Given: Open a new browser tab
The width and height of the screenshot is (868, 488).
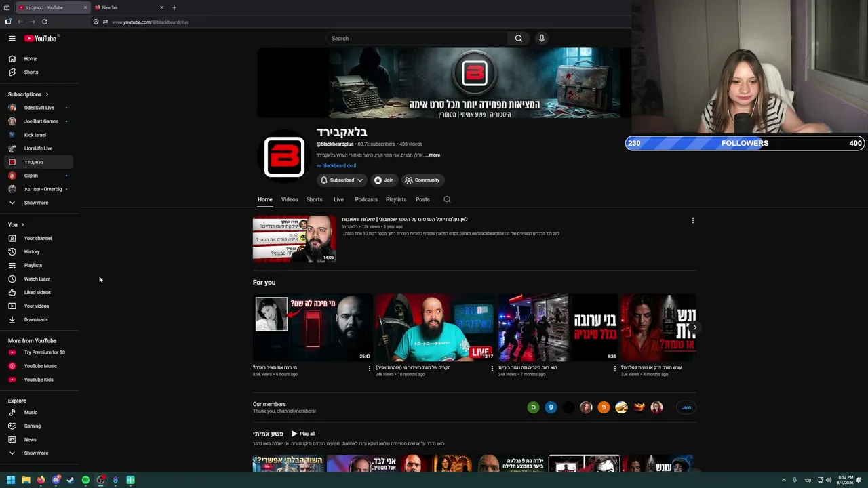Looking at the screenshot, I should tap(174, 7).
